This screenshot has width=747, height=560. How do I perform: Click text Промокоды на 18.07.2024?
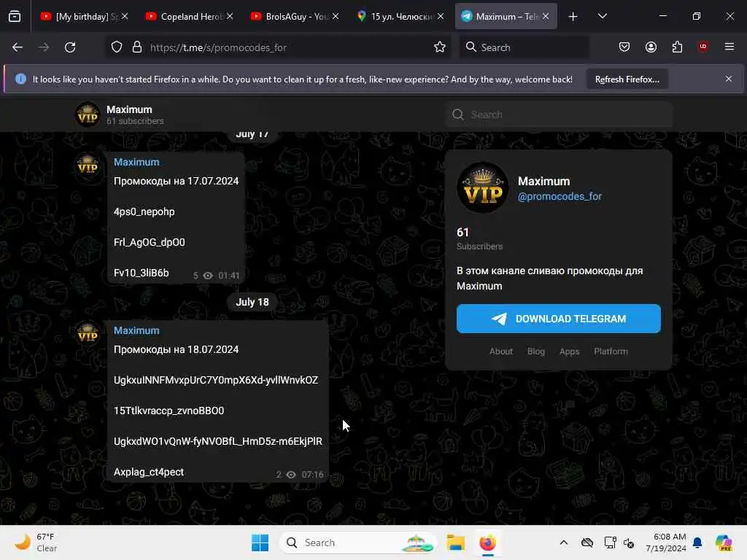pos(177,349)
